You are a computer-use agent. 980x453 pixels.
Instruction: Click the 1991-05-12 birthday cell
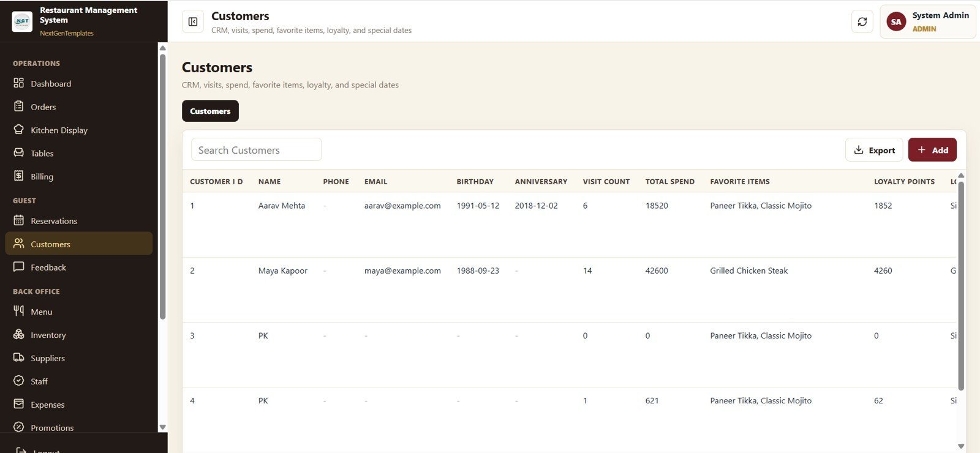pyautogui.click(x=478, y=206)
